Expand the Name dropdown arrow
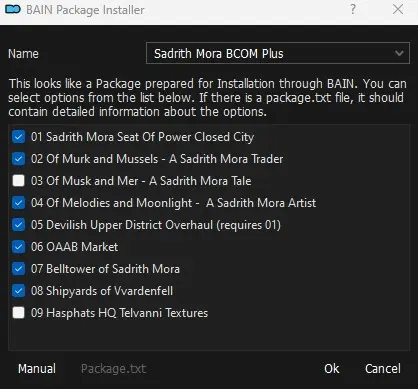Screen dimensions: 418x389 tap(399, 53)
